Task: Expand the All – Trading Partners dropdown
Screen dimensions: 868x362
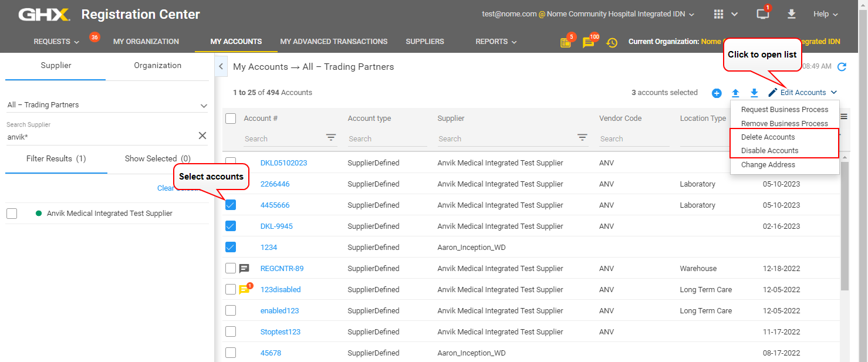Action: click(204, 106)
